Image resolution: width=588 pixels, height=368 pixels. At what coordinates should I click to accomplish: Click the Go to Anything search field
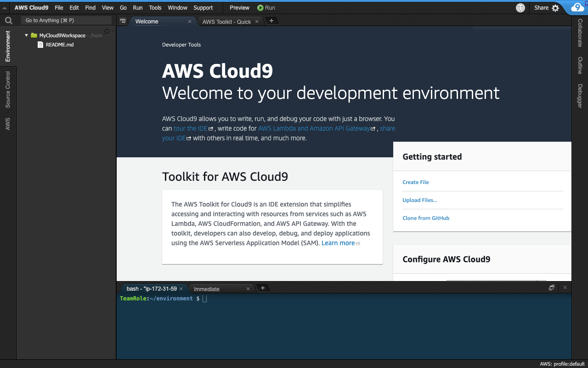tap(66, 20)
